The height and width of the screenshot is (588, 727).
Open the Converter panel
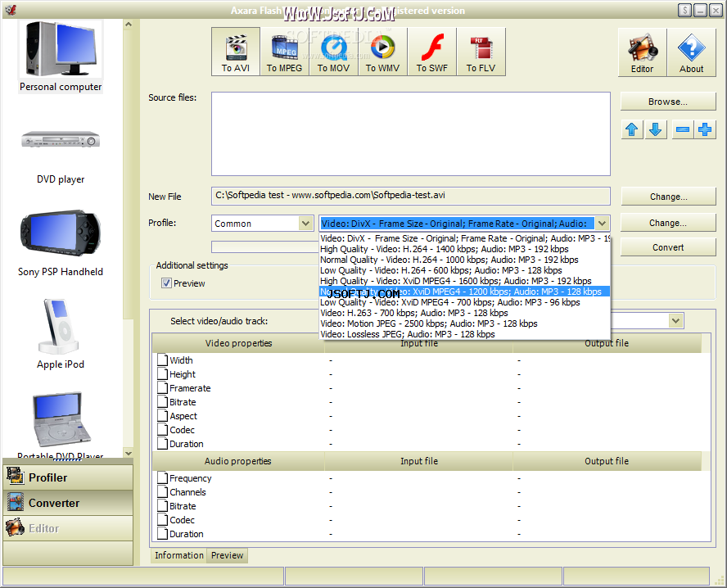point(68,503)
